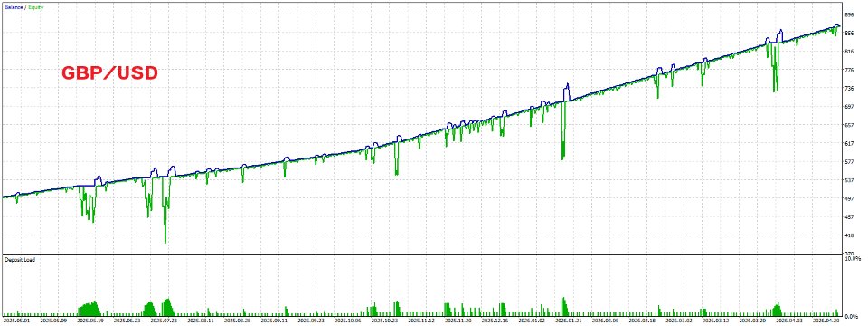Image resolution: width=868 pixels, height=326 pixels.
Task: Click the 418 price axis value
Action: pos(849,235)
